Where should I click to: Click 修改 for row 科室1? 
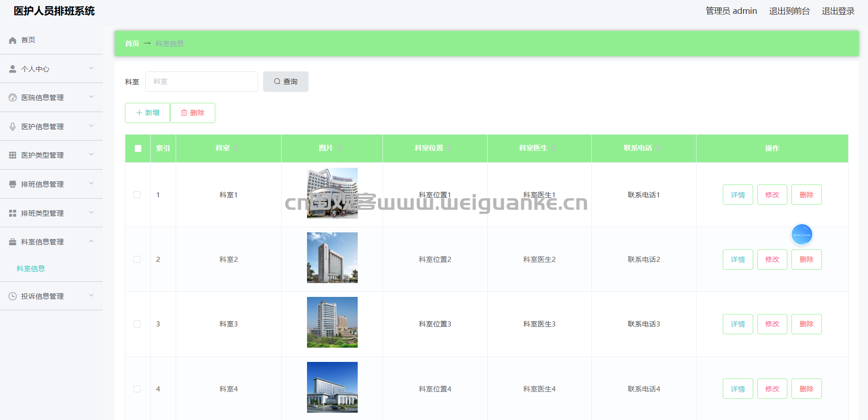[x=772, y=195]
